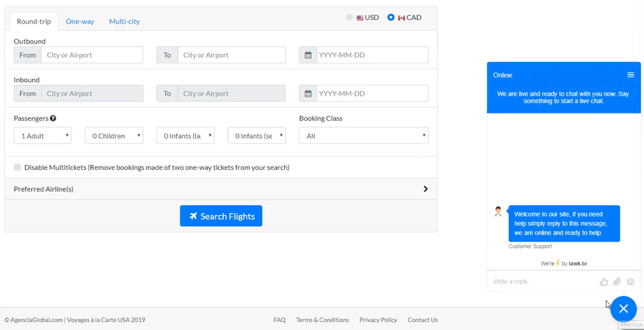
Task: Click the chat menu hamburger icon
Action: pos(630,75)
